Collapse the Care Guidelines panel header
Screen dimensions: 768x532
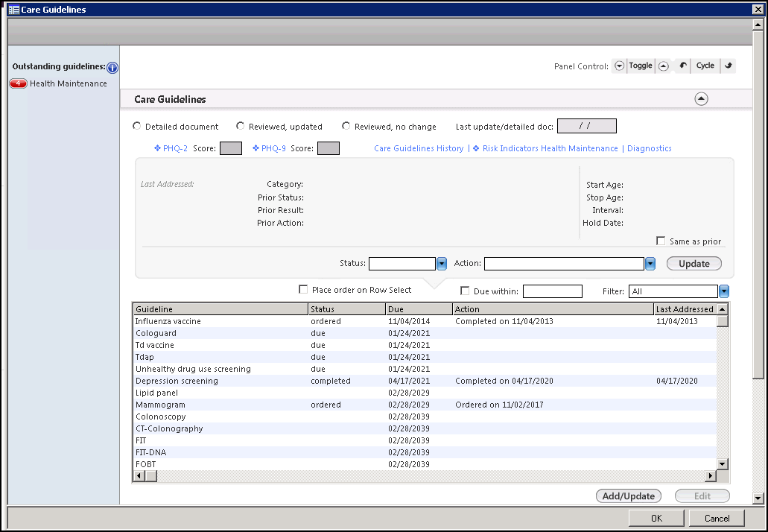pyautogui.click(x=702, y=99)
